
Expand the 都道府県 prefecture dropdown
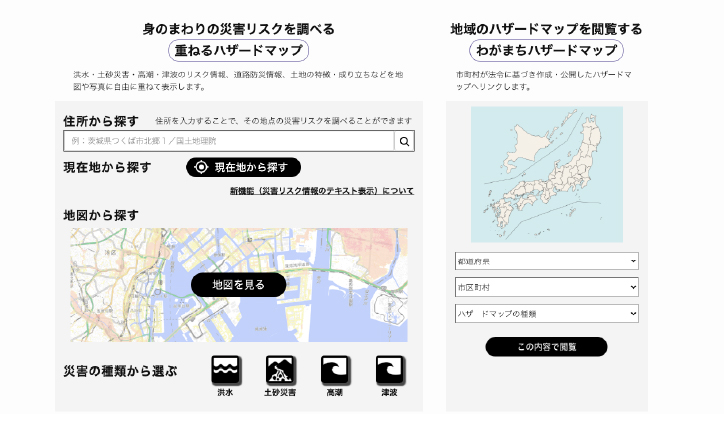[547, 261]
